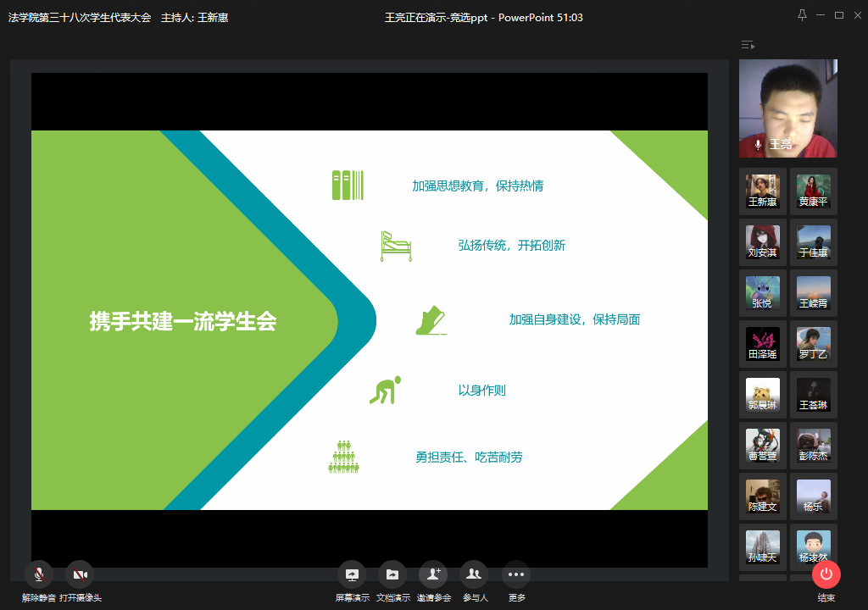Select participant 王嵘冉's avatar
The height and width of the screenshot is (610, 868).
(814, 293)
